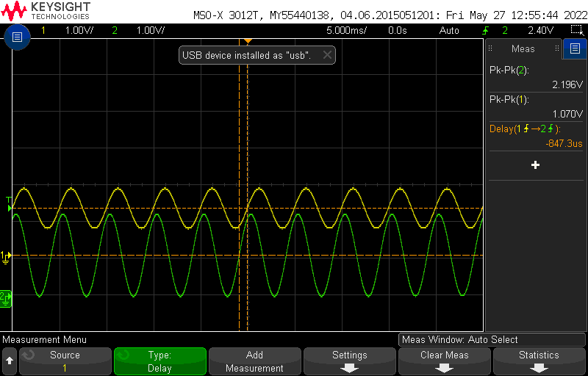Expand the Statistics softkey submenu
Image resolution: width=588 pixels, height=376 pixels.
[539, 361]
